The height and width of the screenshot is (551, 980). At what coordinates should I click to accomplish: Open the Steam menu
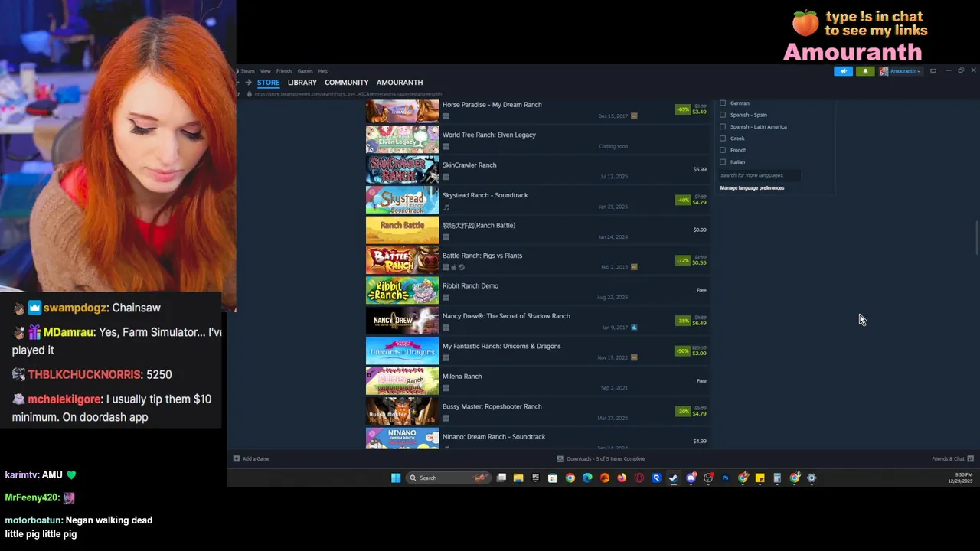click(247, 71)
